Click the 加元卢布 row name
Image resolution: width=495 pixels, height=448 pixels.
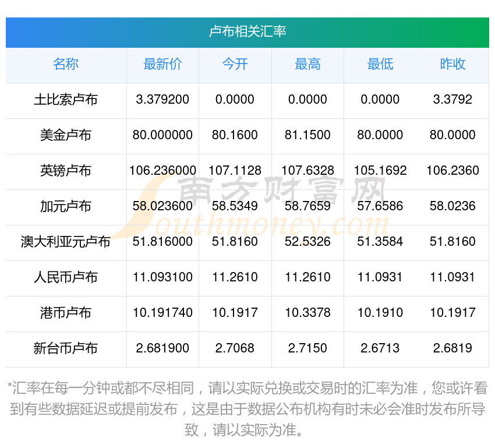pos(66,206)
